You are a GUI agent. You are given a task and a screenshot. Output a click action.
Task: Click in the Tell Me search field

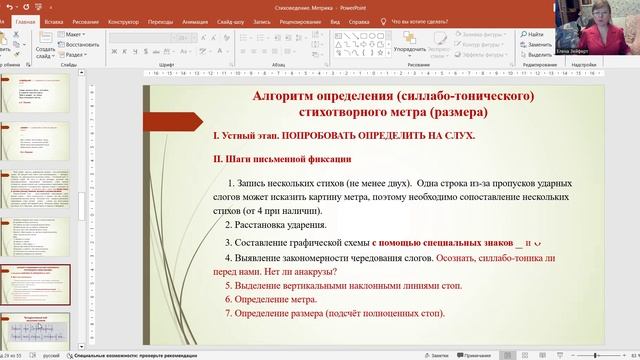point(420,22)
